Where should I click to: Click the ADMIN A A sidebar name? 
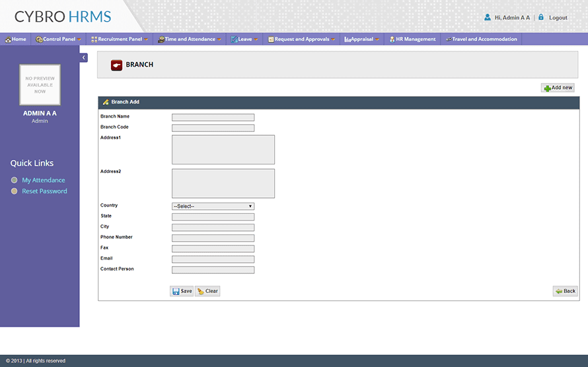tap(40, 113)
